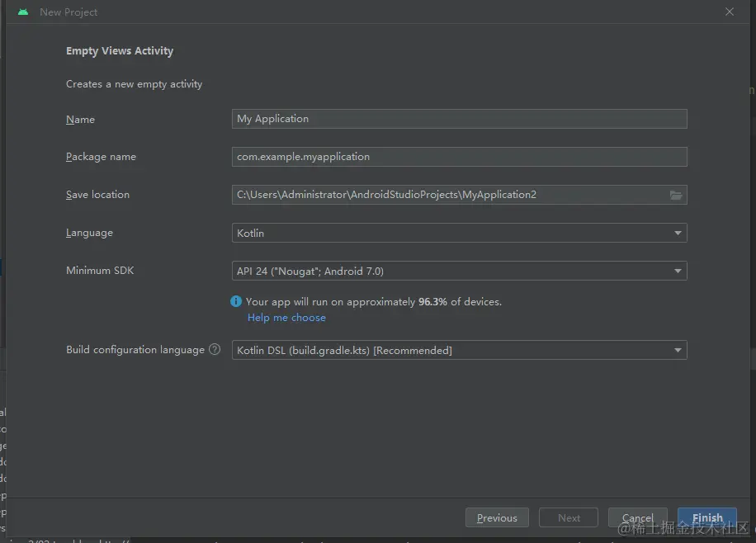Click the 'Build configuration language' label

pos(135,350)
